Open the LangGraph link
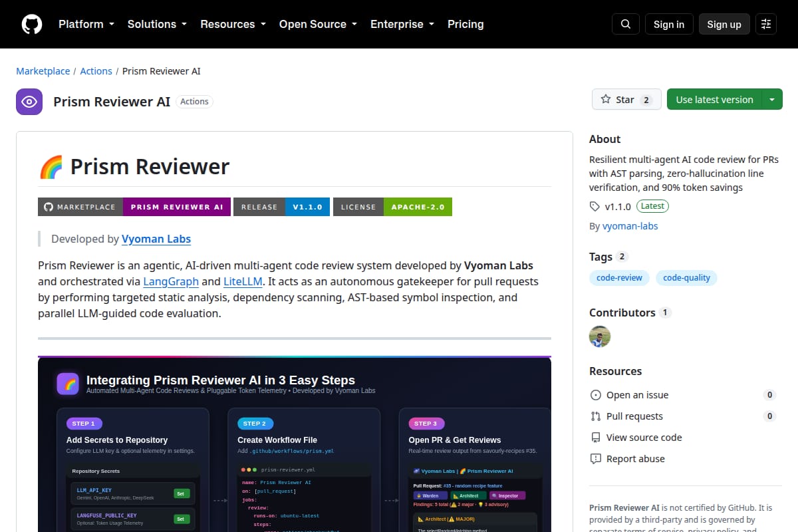Image resolution: width=798 pixels, height=532 pixels. tap(171, 281)
